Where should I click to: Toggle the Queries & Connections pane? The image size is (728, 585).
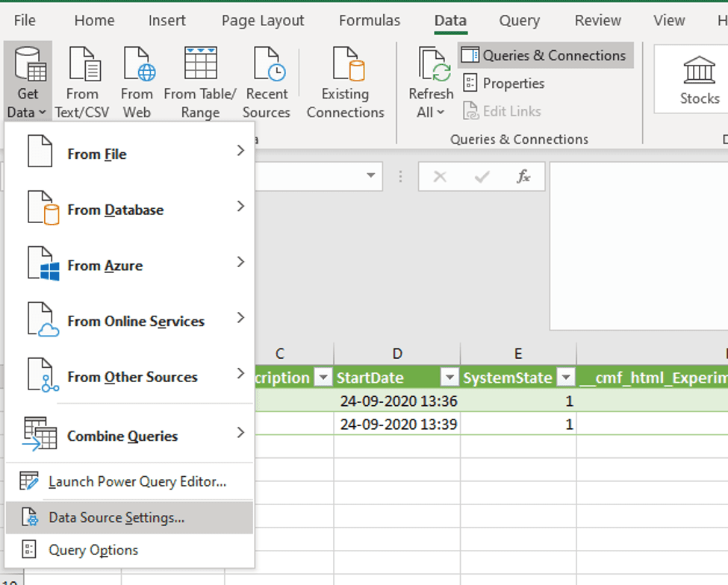(545, 55)
